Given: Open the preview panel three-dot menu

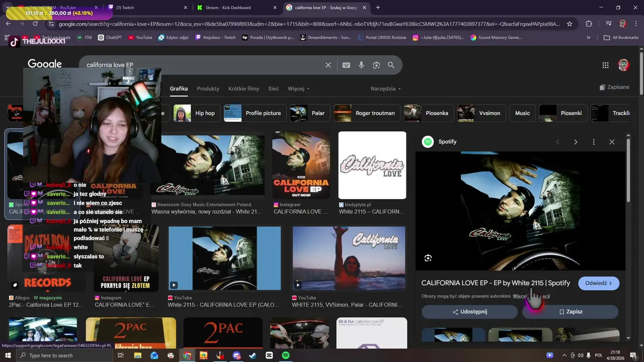Looking at the screenshot, I should click(594, 142).
